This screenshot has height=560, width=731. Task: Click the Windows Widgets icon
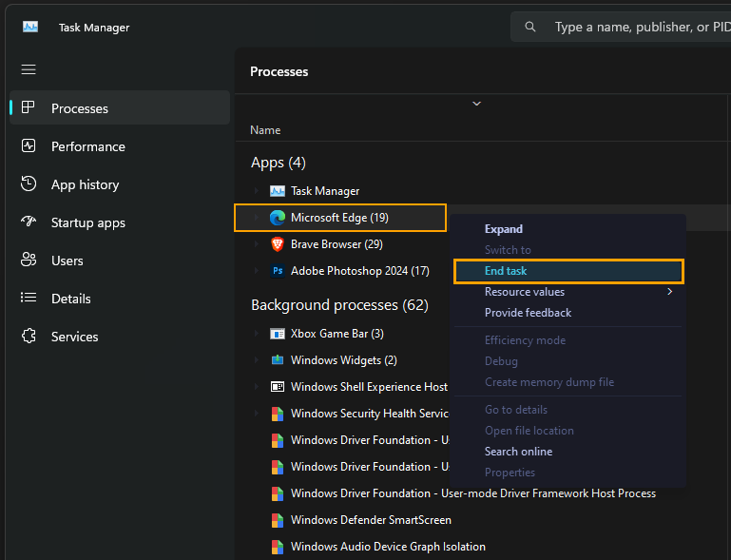278,360
